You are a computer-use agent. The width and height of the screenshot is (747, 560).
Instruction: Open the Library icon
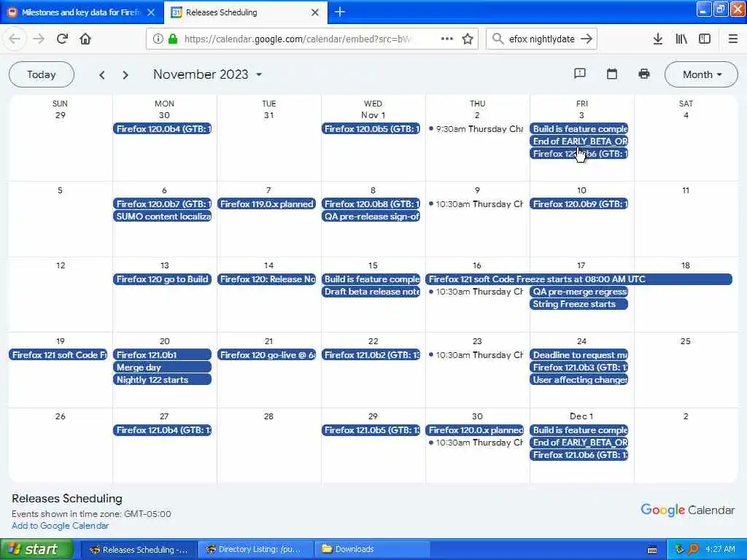tap(681, 39)
